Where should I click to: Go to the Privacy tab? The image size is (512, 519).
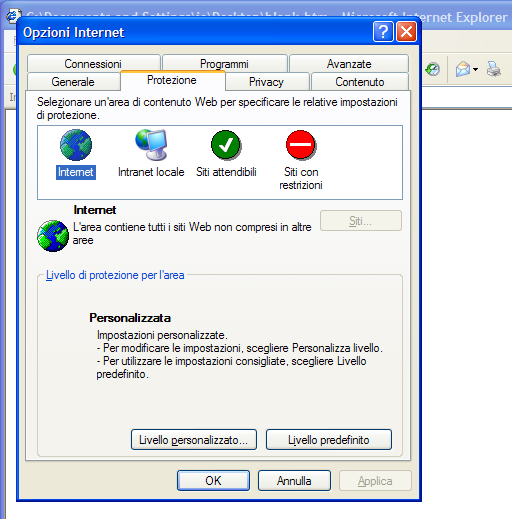[267, 82]
